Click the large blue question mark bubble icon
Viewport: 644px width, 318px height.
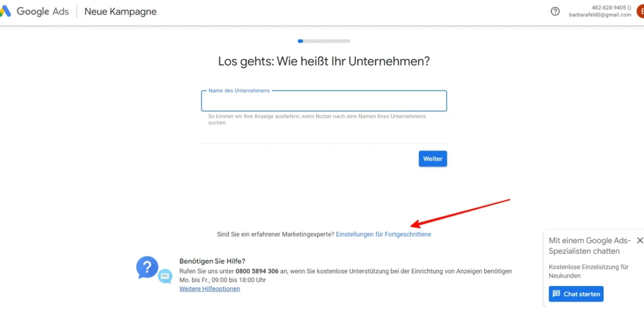(147, 268)
